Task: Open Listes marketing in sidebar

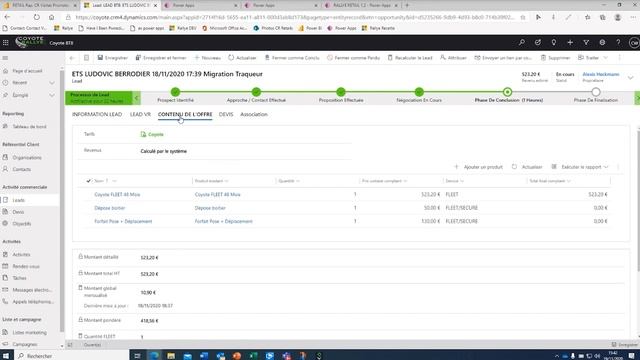Action: 29,333
